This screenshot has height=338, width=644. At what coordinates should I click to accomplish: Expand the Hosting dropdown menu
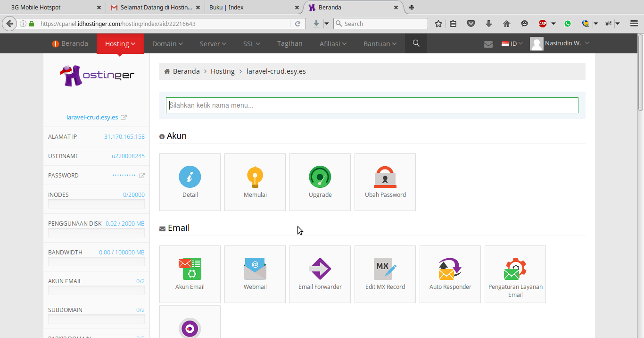120,43
